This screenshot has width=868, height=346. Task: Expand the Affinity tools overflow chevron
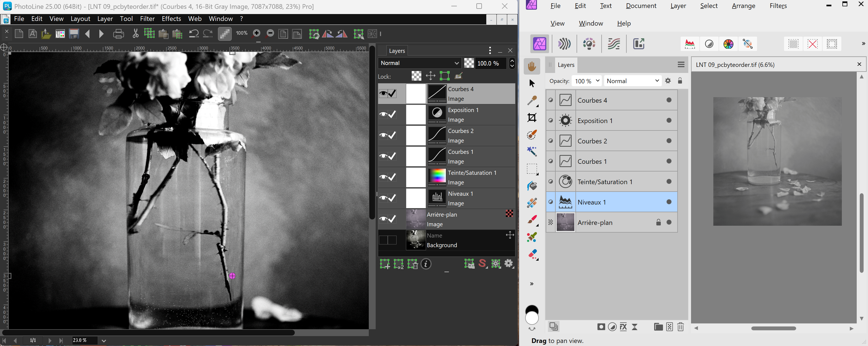[532, 284]
